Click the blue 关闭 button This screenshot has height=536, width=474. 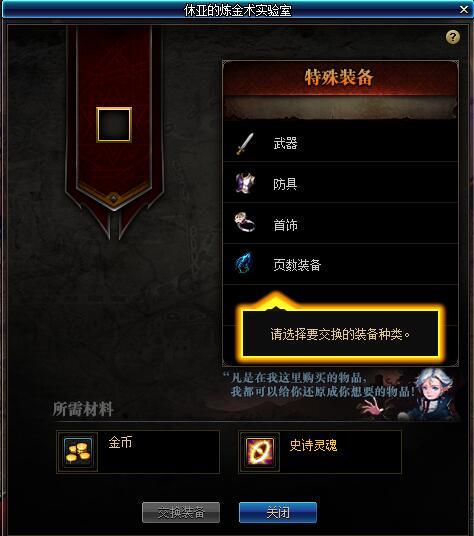(278, 512)
